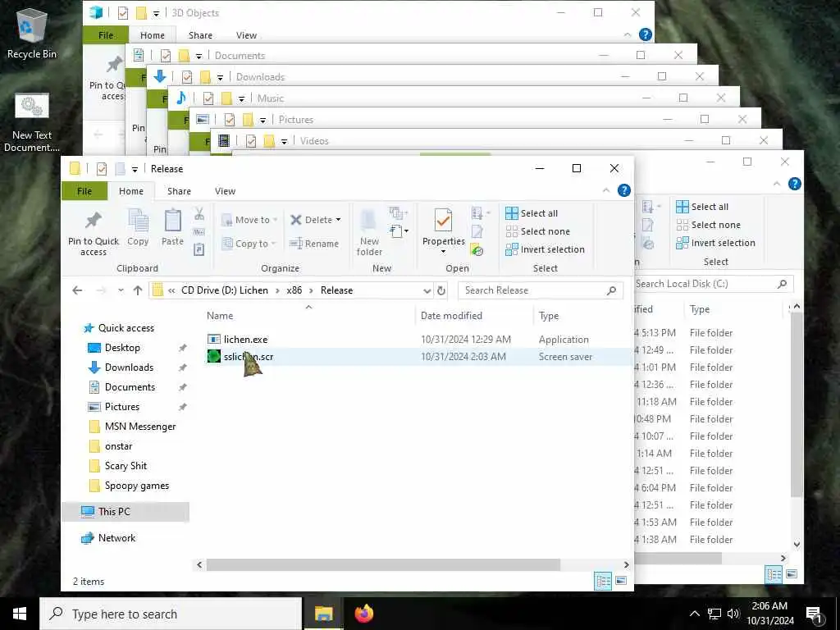Switch to Large icons view in Release status bar
This screenshot has height=630, width=840.
tap(621, 582)
